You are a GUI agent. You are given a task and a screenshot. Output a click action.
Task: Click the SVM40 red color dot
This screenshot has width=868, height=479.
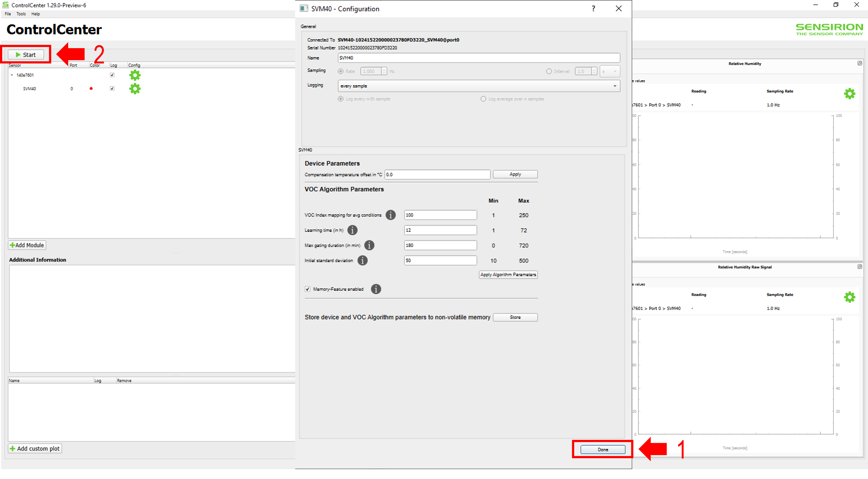point(91,89)
